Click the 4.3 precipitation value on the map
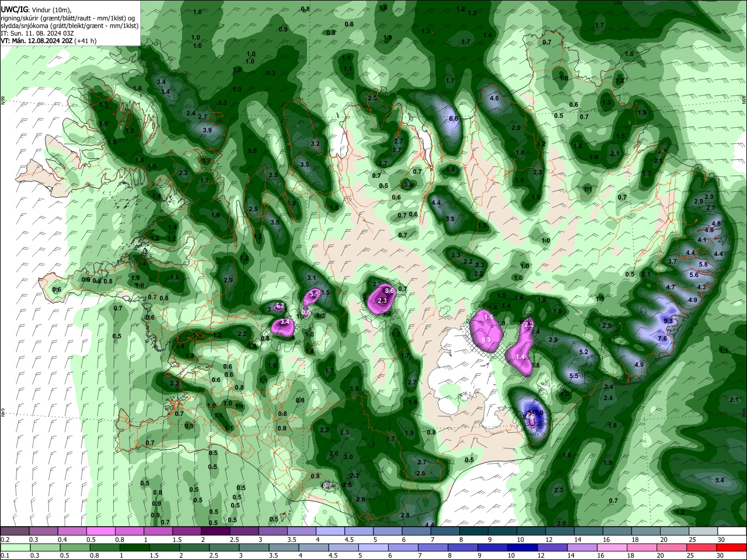 tap(701, 287)
